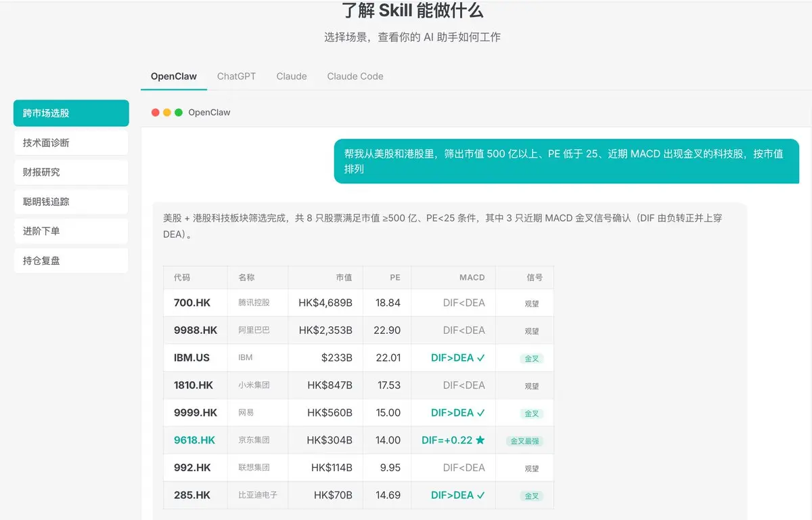Click DIF=+0.22 MACD value for 9618.HK
The width and height of the screenshot is (812, 520).
[x=453, y=440]
